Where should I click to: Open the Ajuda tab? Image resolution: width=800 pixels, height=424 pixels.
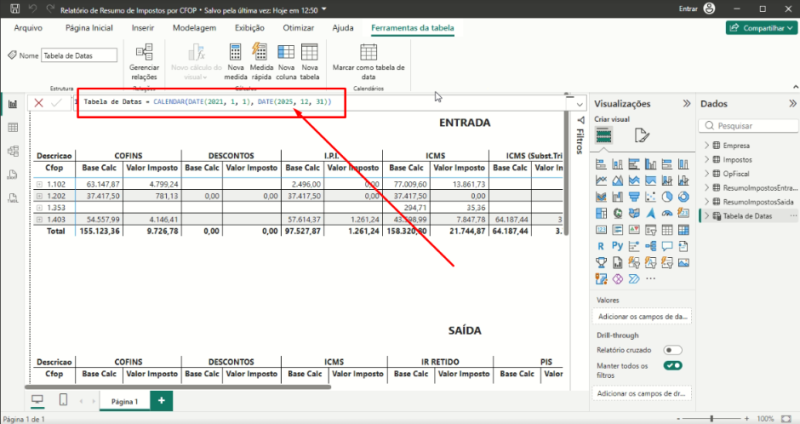[x=343, y=28]
